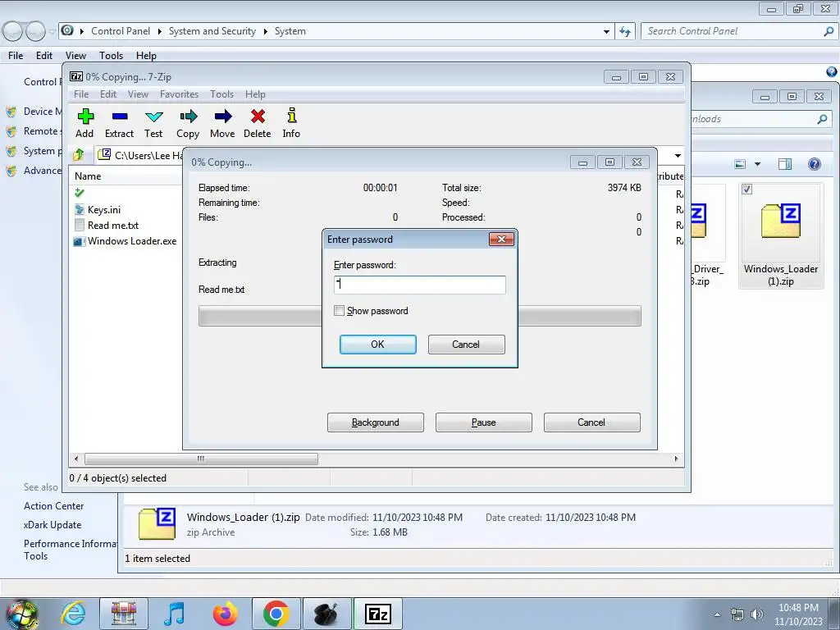Open 7-Zip Help menu
This screenshot has width=840, height=630.
256,94
